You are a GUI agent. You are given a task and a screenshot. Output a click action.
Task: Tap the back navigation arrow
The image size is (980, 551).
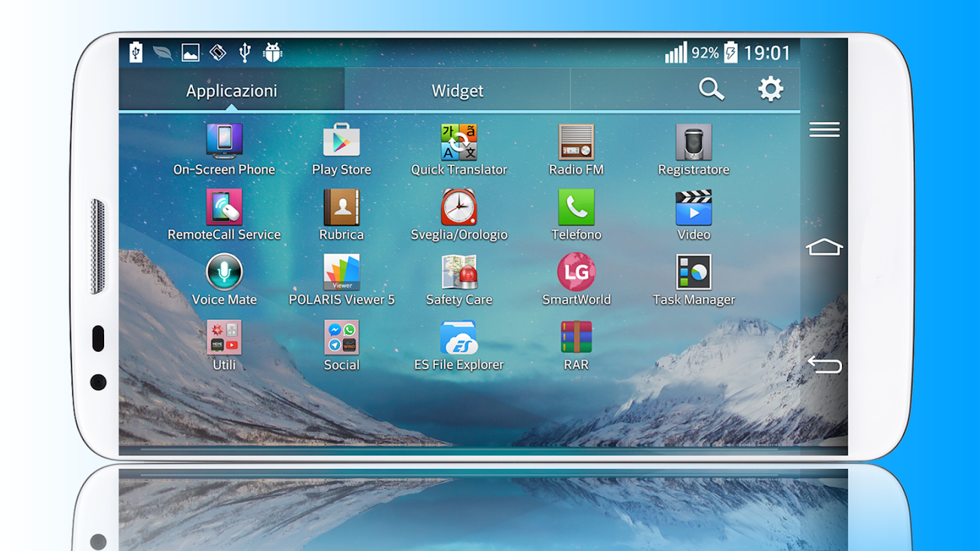[x=824, y=364]
